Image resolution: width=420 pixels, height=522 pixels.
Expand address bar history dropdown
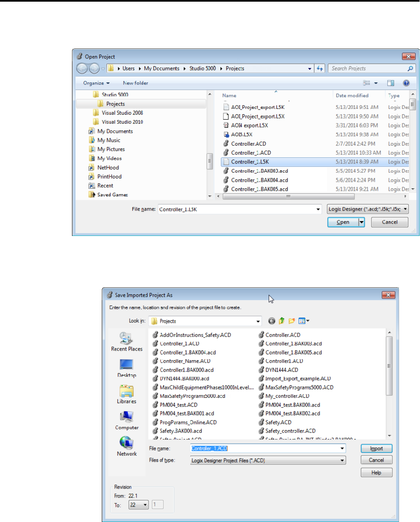[310, 69]
